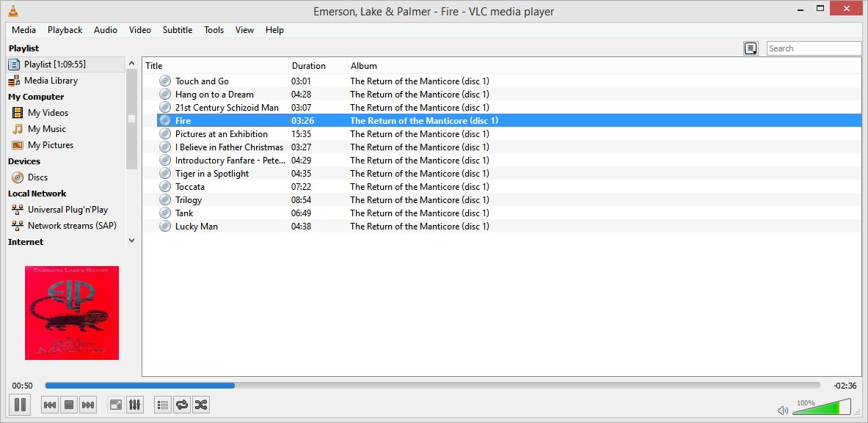
Task: Open the Help menu
Action: click(274, 30)
